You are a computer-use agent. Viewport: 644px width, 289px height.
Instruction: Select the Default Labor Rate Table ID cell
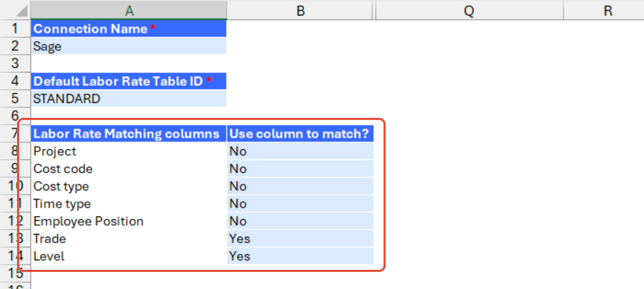tap(129, 81)
